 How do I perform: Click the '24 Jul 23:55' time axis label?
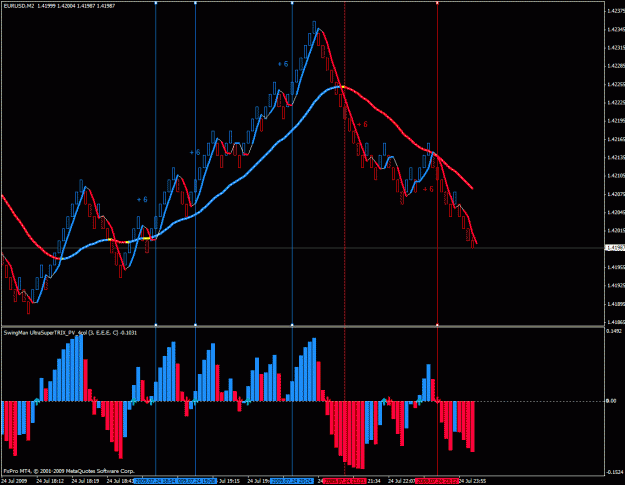tap(472, 481)
